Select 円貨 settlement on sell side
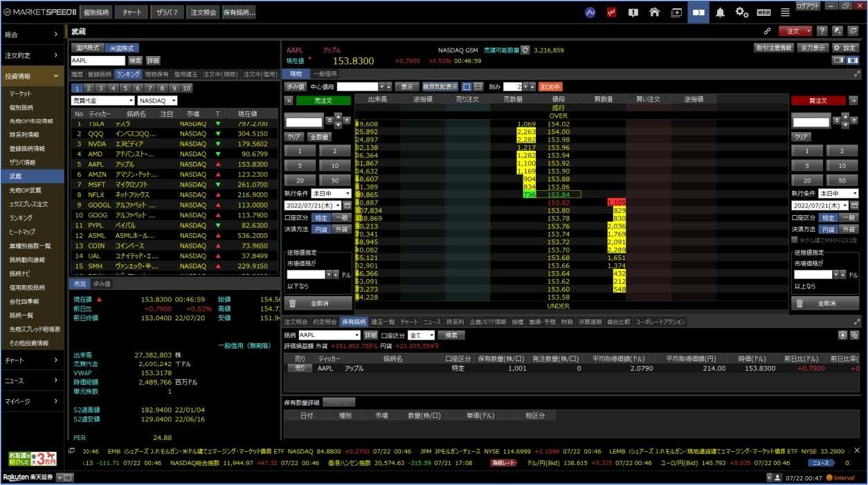Viewport: 868px width, 485px height. point(322,229)
